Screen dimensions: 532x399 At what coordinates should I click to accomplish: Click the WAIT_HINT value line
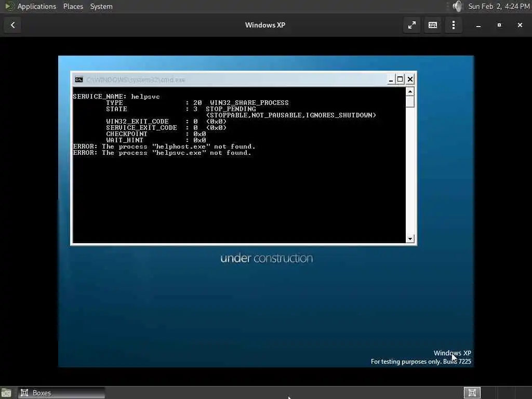coord(156,140)
